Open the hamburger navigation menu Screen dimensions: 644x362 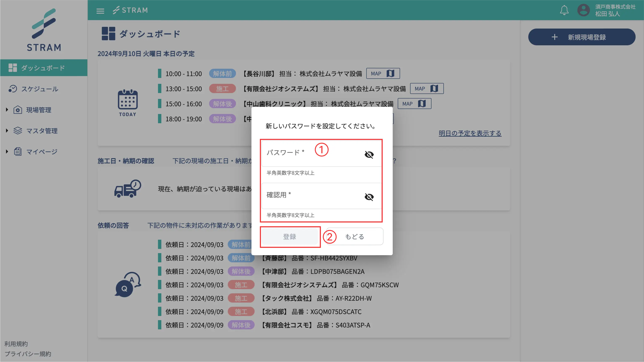(x=100, y=10)
